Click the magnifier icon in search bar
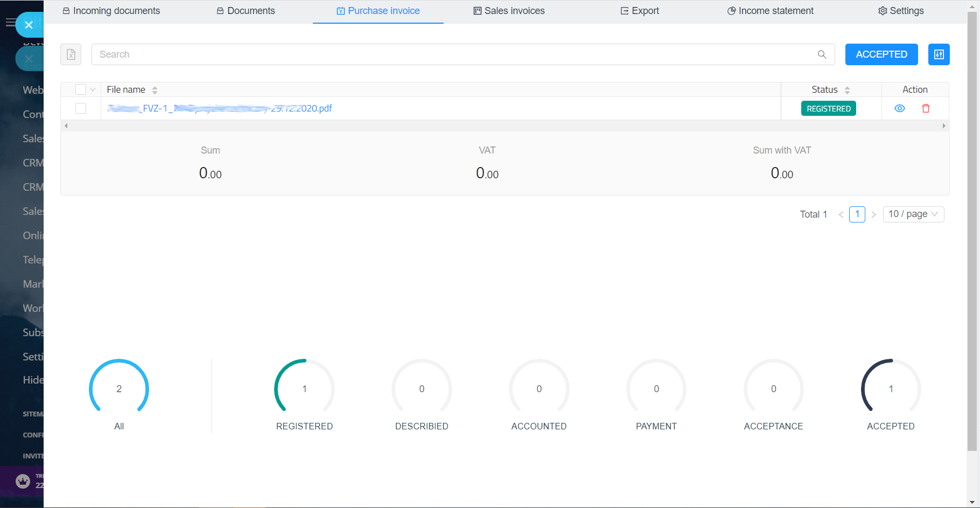Viewport: 980px width, 508px height. point(822,54)
